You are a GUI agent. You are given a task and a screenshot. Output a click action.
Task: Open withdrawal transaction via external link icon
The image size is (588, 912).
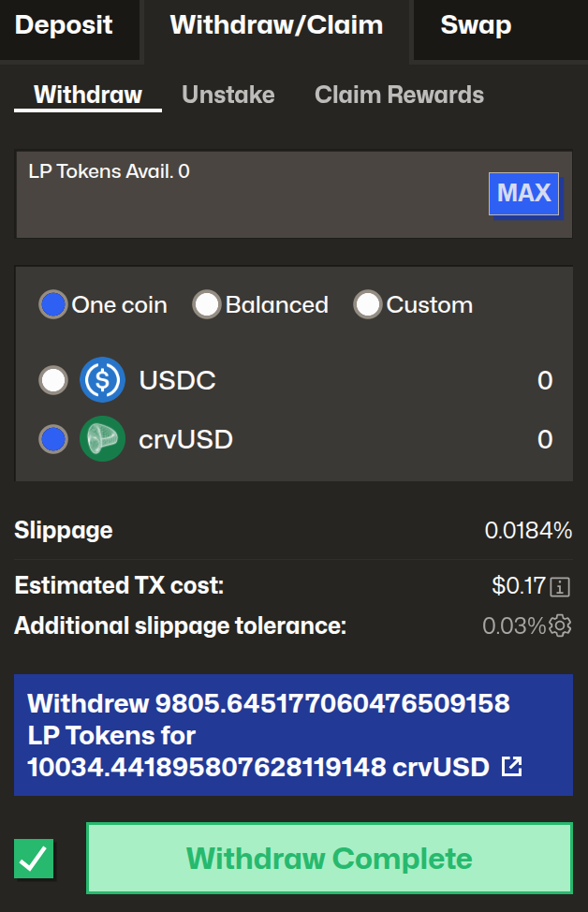(x=511, y=766)
